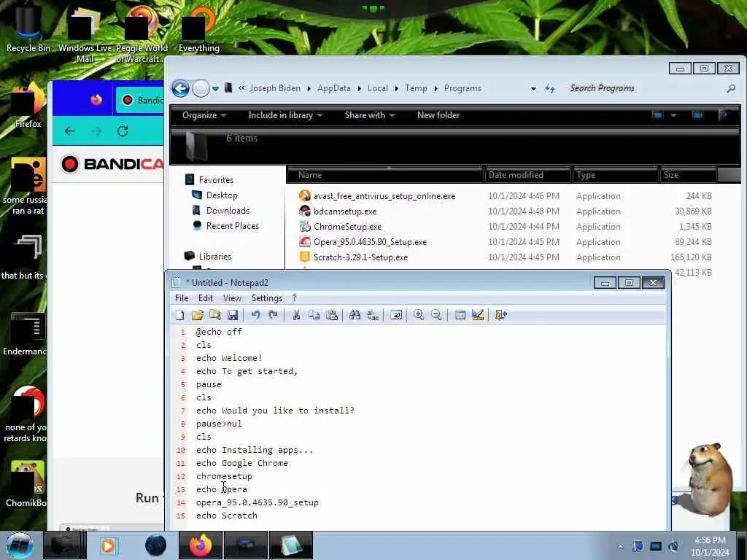Open the View menu in Notepad2
The width and height of the screenshot is (747, 560).
click(232, 298)
